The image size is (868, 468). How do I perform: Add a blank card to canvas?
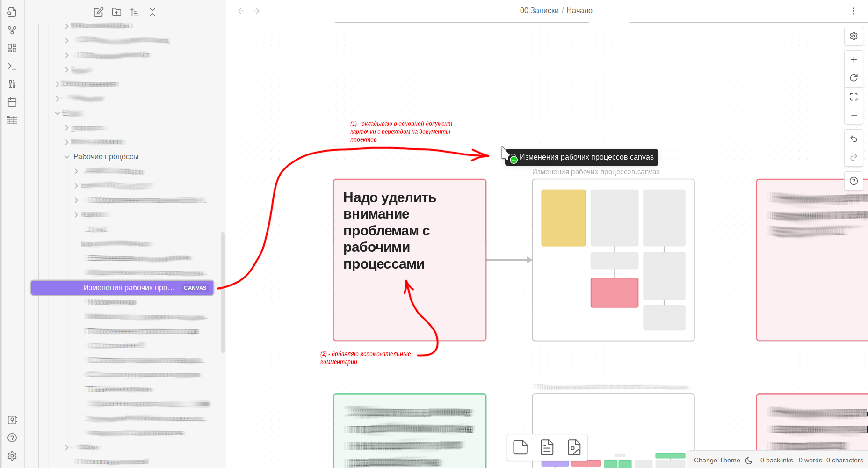[x=520, y=447]
